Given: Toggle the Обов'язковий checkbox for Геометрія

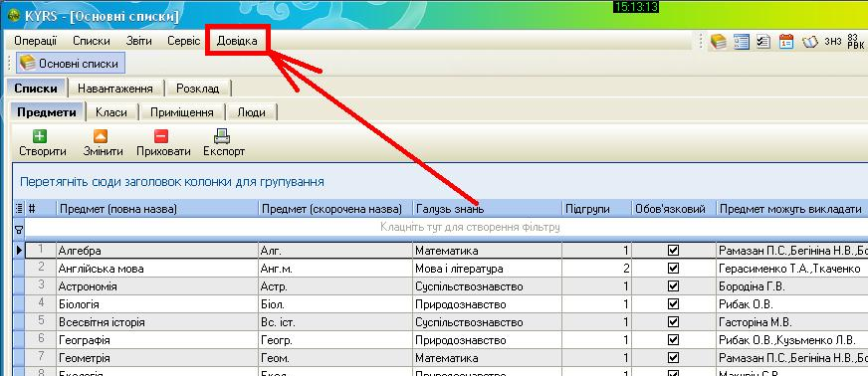Looking at the screenshot, I should point(674,357).
